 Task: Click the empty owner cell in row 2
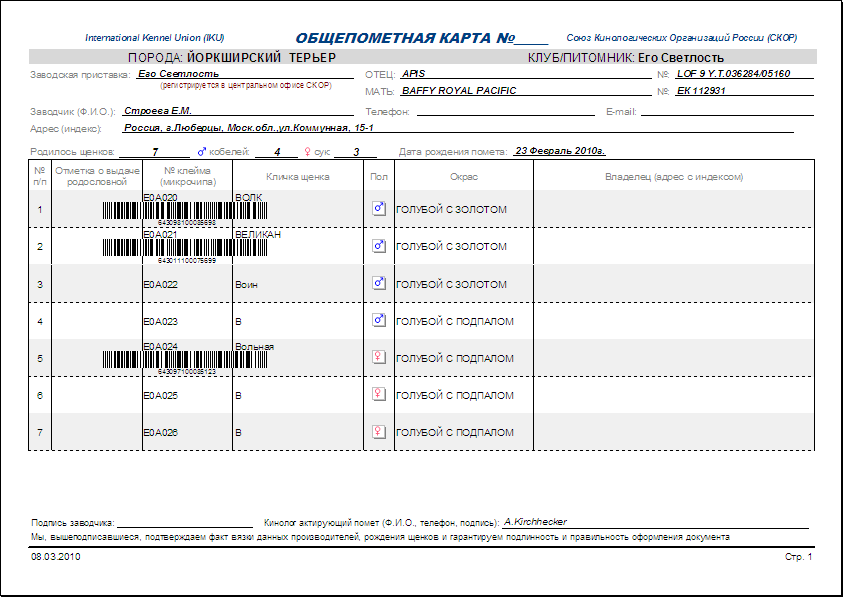pyautogui.click(x=674, y=246)
